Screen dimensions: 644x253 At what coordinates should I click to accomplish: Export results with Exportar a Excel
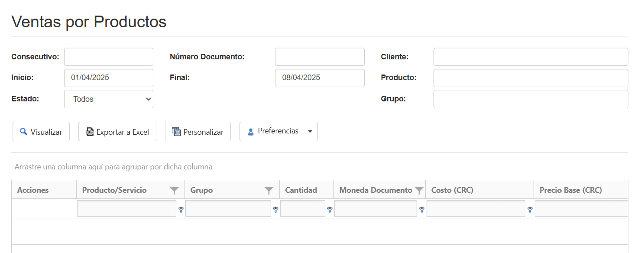tap(117, 132)
